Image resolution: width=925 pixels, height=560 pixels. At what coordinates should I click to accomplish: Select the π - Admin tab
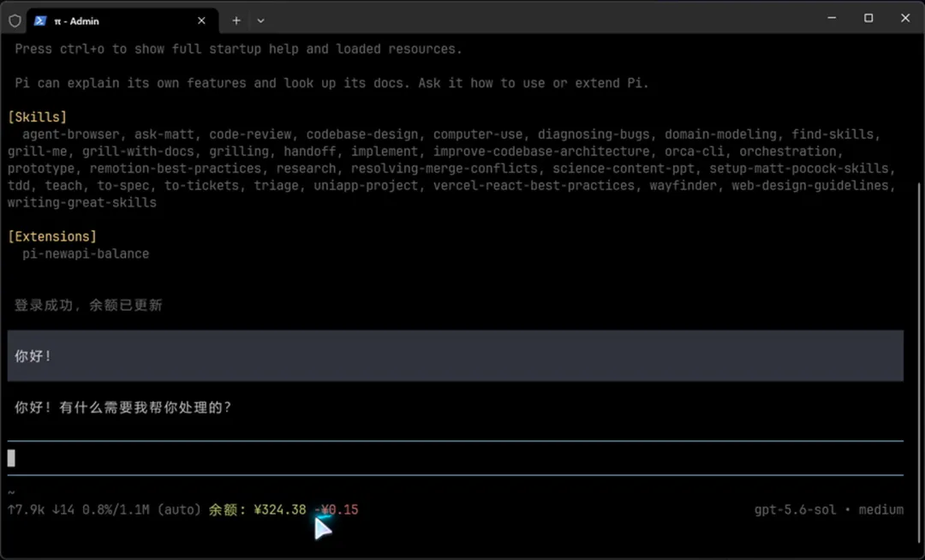coord(122,21)
